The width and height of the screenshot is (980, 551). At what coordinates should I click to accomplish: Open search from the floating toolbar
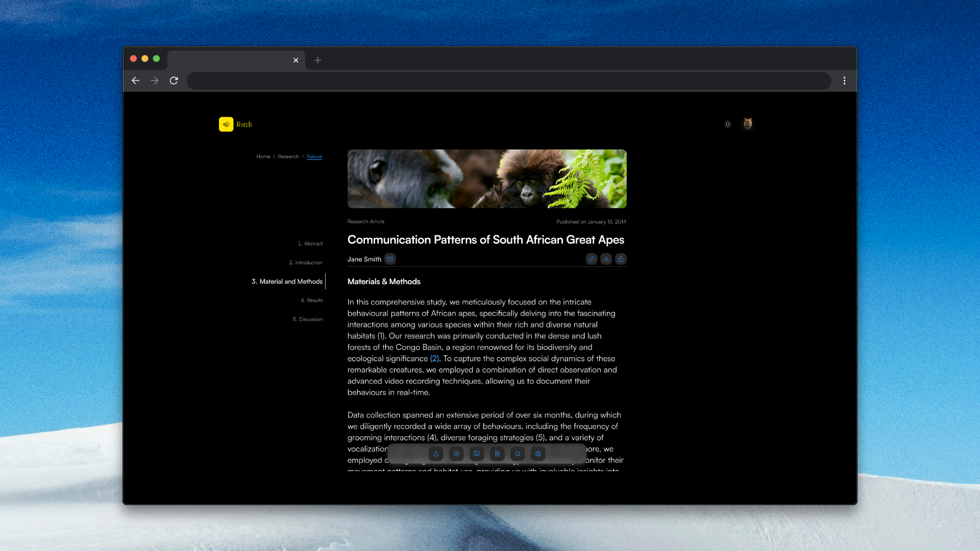tap(518, 454)
